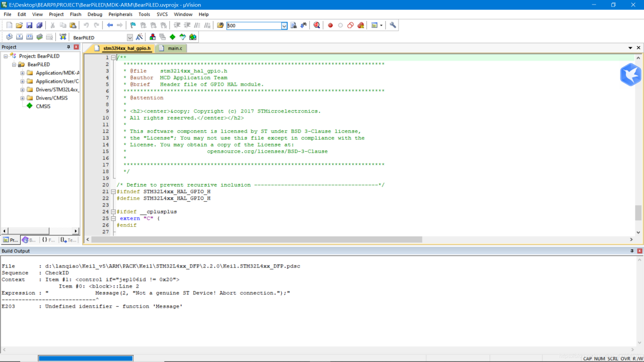Expand the Drivers/CMSIS folder

point(22,98)
